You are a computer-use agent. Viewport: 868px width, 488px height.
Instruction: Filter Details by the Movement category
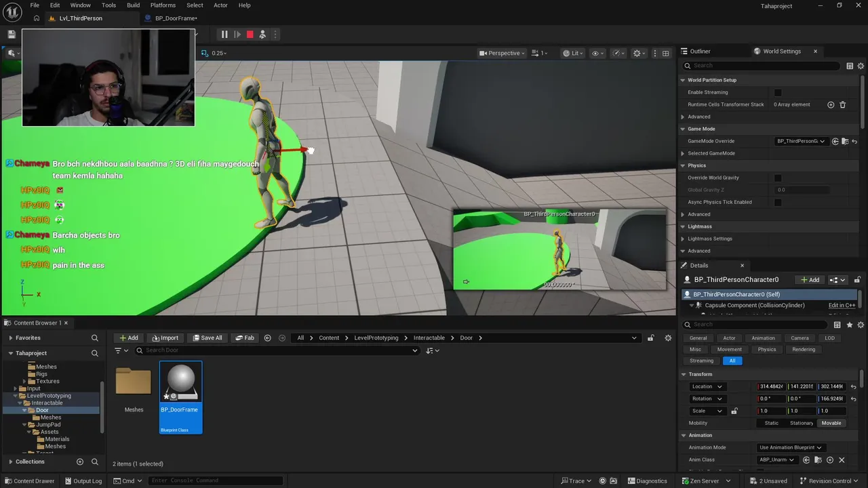(x=729, y=350)
